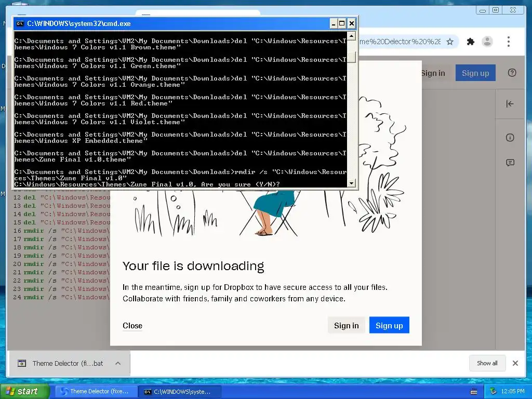Click Sign in button in download dialog
Screen dimensions: 532x399
[346, 325]
